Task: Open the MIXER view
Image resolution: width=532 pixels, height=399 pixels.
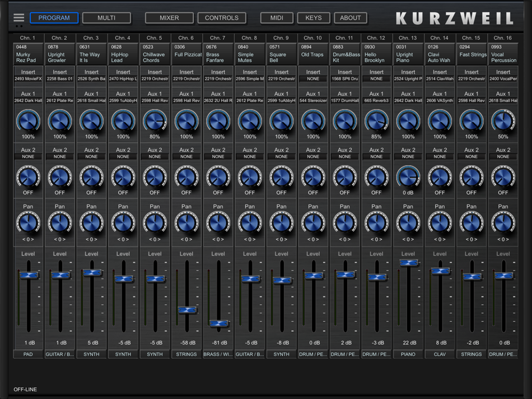Action: tap(169, 17)
